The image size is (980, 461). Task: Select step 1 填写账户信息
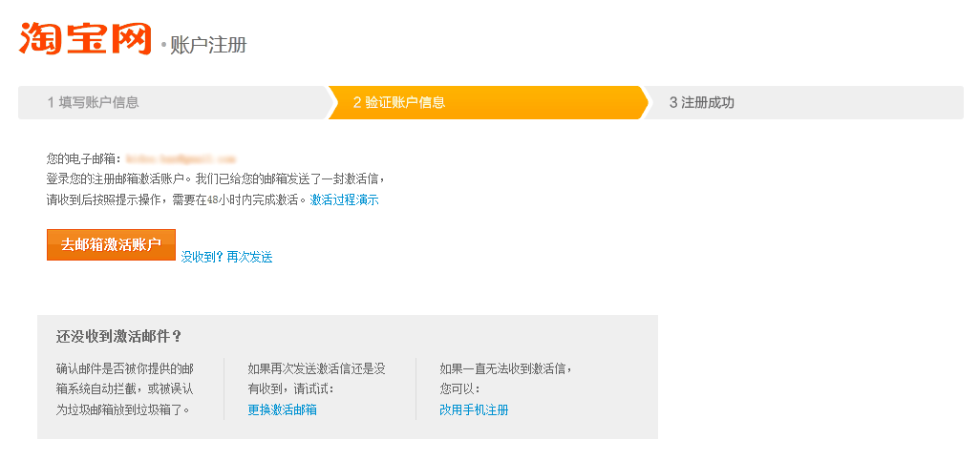pyautogui.click(x=94, y=102)
